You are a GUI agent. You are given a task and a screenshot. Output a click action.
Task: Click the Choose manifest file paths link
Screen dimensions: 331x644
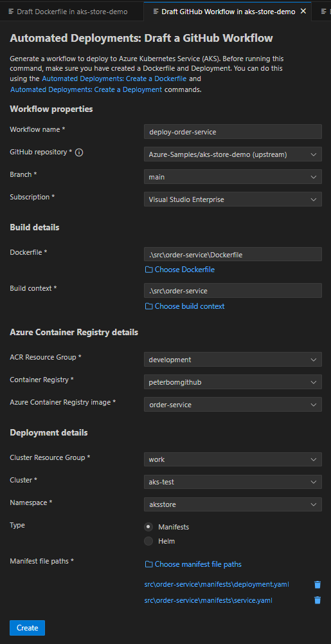[198, 564]
